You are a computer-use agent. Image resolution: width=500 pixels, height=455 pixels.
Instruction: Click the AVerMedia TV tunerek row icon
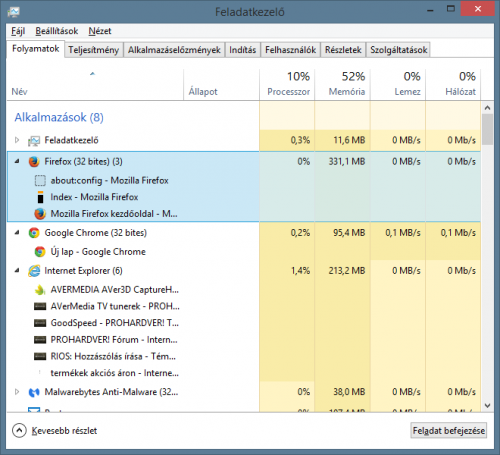tap(40, 306)
